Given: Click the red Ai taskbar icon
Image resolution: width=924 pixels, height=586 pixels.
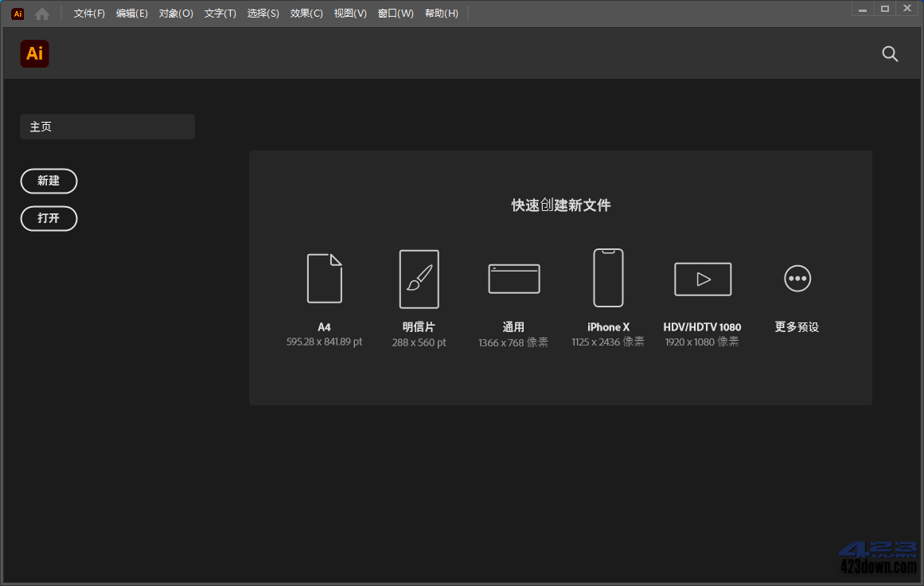Looking at the screenshot, I should coord(17,13).
